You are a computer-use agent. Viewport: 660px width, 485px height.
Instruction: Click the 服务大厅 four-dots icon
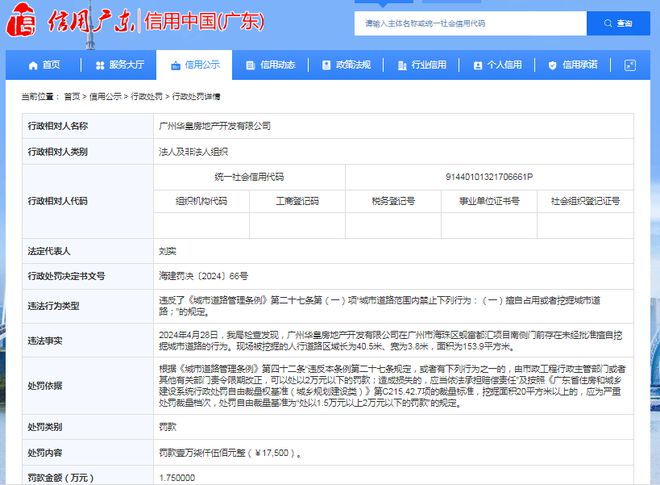pos(100,65)
